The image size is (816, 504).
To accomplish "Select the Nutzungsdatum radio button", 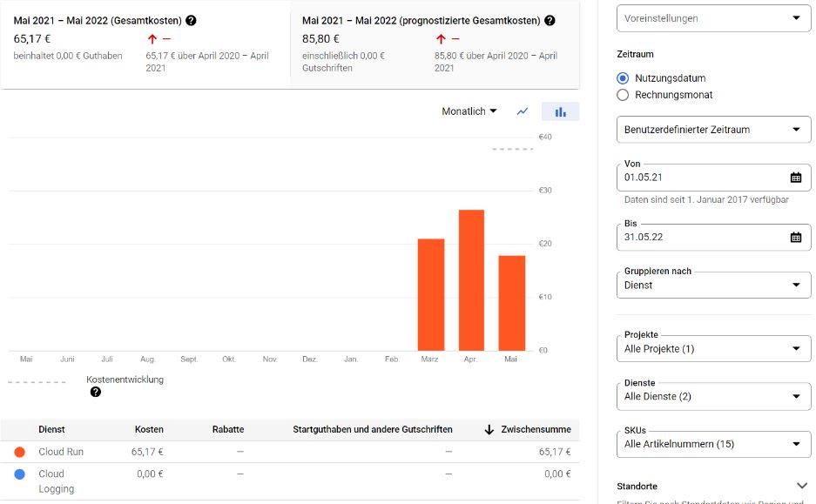I will [x=622, y=77].
